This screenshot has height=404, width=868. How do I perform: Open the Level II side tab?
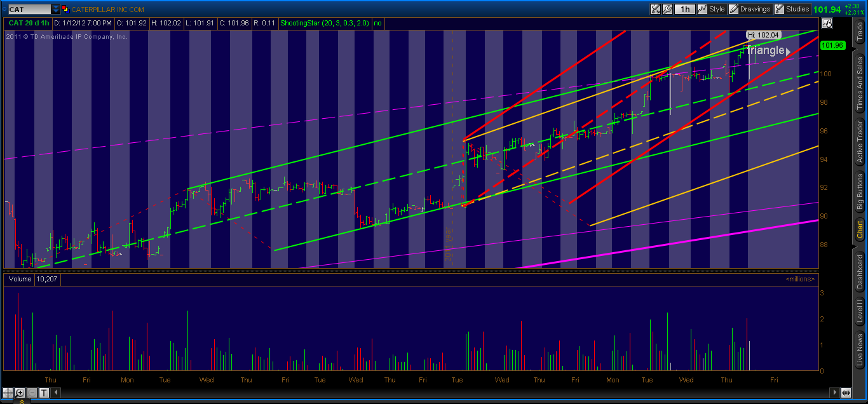point(860,312)
